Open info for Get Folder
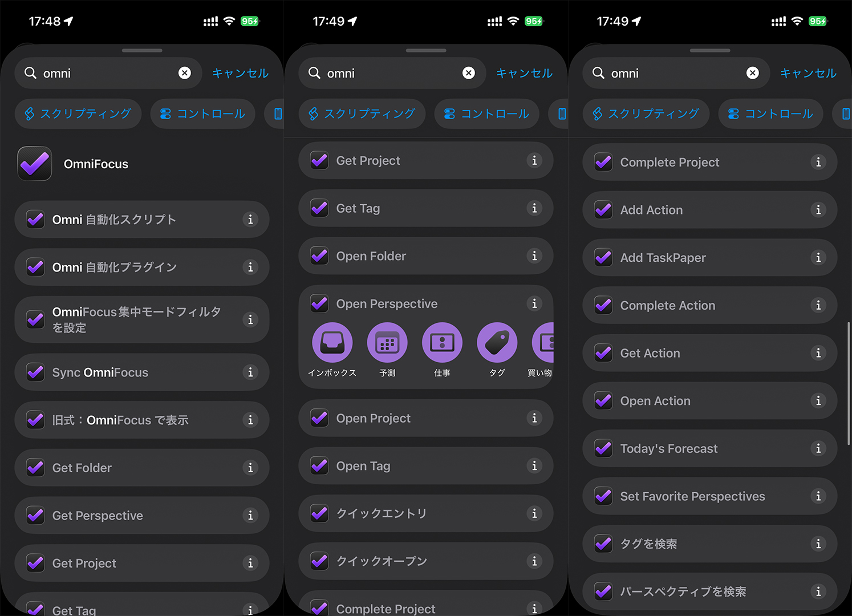Viewport: 852px width, 616px height. tap(250, 468)
